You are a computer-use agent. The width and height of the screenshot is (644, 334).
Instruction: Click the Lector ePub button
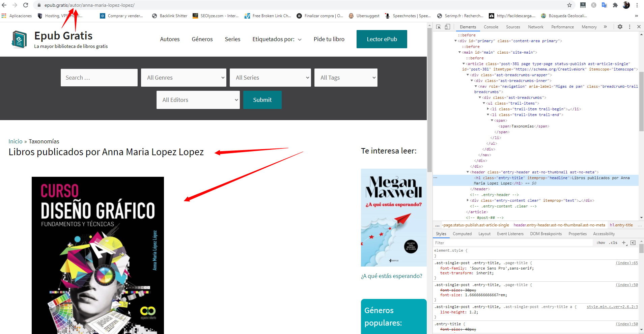pyautogui.click(x=382, y=39)
